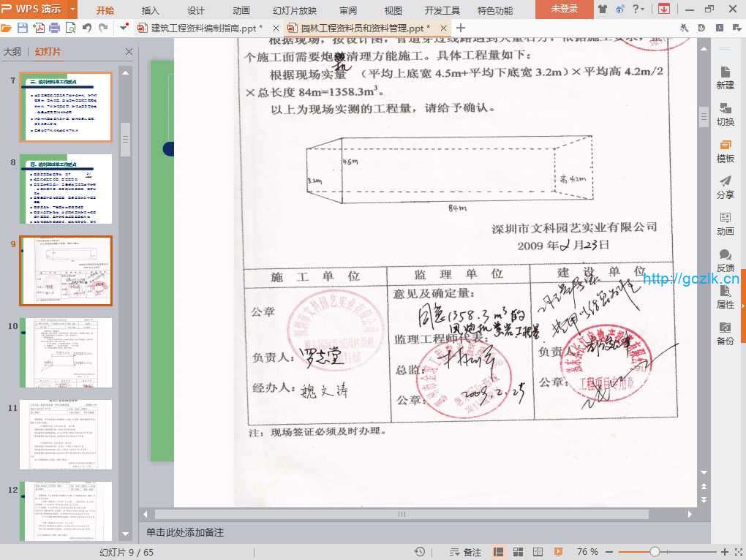Switch to slide sorter view
The image size is (746, 560).
point(519,552)
